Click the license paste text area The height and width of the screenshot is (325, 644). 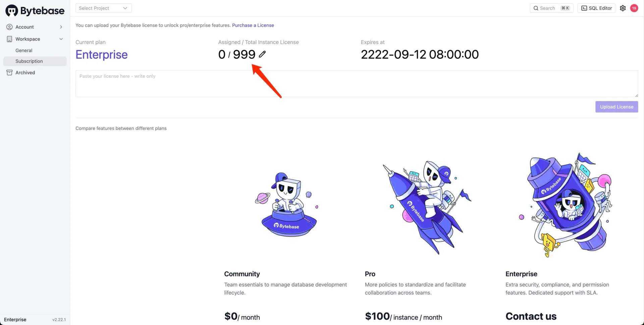pyautogui.click(x=357, y=84)
